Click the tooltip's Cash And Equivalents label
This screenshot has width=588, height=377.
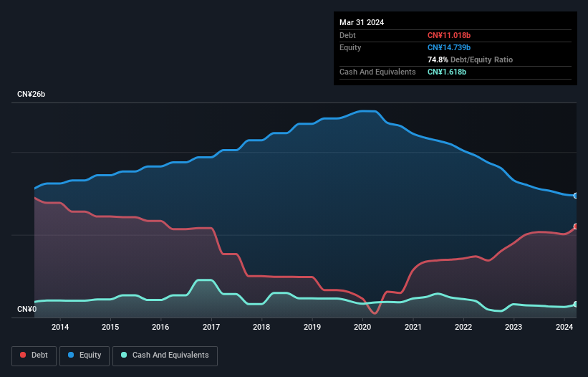377,72
